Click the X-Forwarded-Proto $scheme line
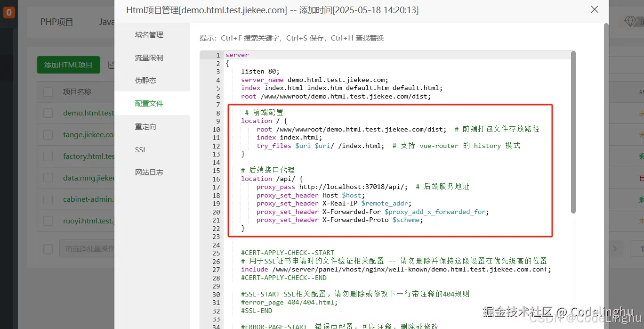This screenshot has width=644, height=329. (x=340, y=220)
